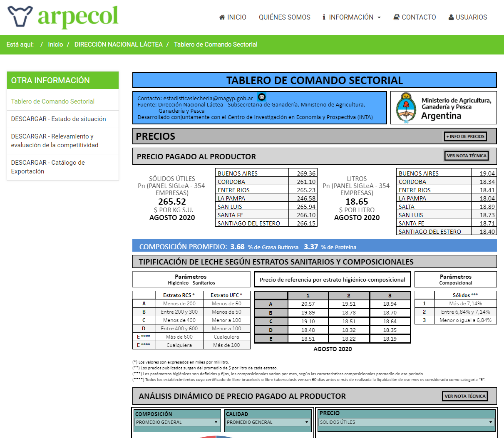Open the PRECIO dropdown showing SOLIDOS ÚTILES
Screen dimensions: 504x438
point(407,422)
